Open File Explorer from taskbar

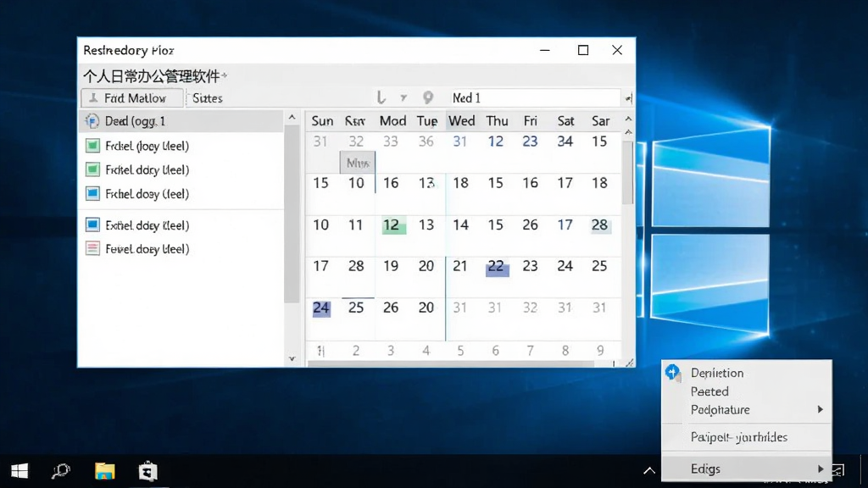(x=104, y=471)
